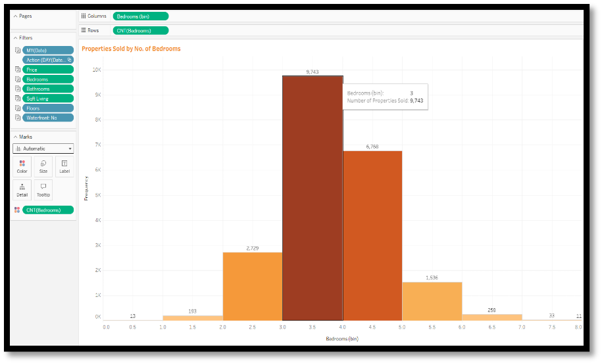Select the Sqft Living filter pill
Screen dimensions: 602x364
[x=47, y=99]
